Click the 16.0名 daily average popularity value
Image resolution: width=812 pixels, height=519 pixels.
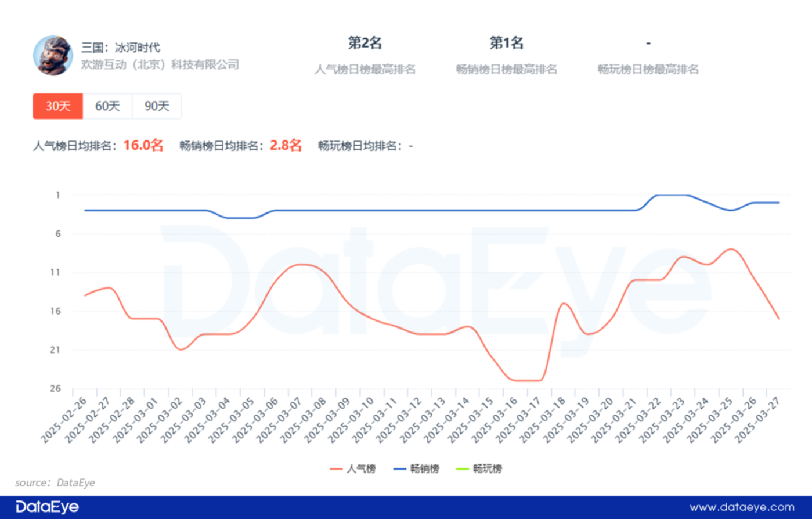[x=143, y=145]
